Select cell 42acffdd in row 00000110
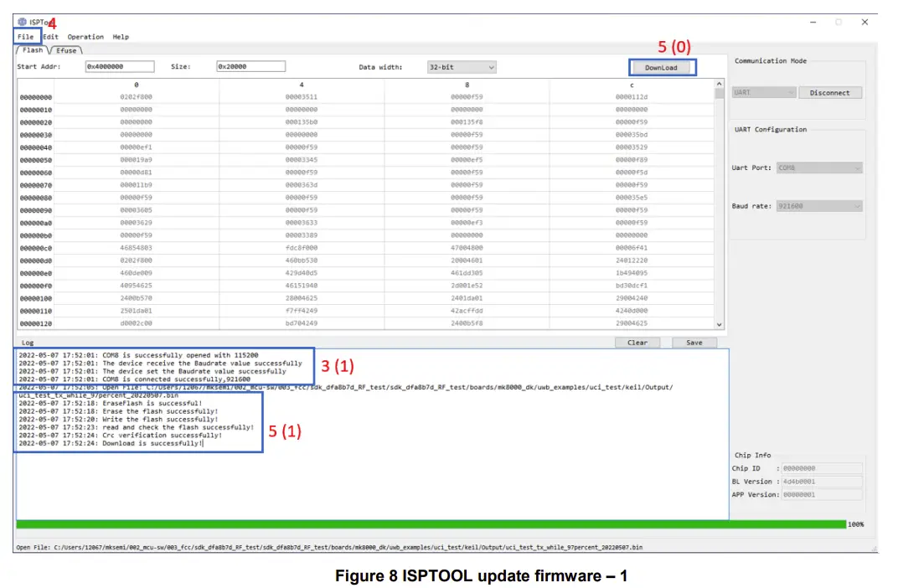The image size is (898, 588). click(x=467, y=311)
